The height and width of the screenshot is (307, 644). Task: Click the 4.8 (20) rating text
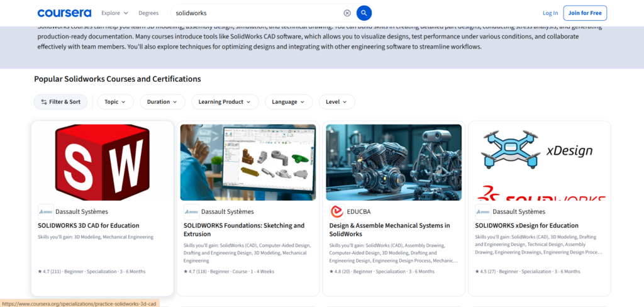pyautogui.click(x=340, y=272)
